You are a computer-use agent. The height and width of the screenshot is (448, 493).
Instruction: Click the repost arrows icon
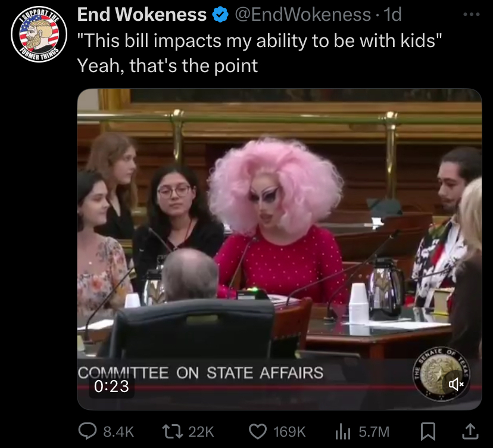[x=172, y=431]
